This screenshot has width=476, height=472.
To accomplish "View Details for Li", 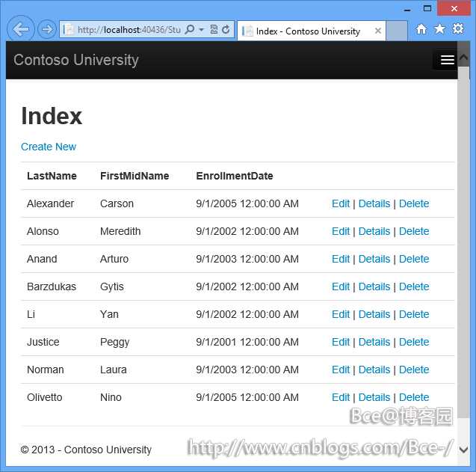I will pos(374,314).
